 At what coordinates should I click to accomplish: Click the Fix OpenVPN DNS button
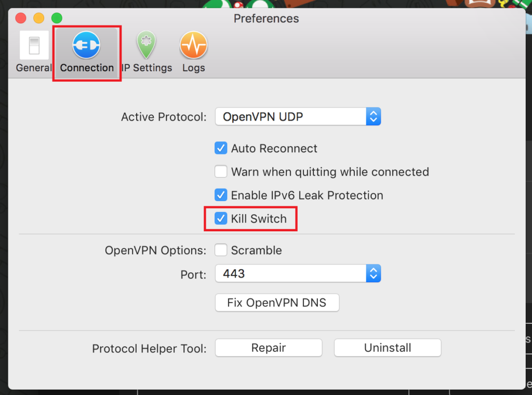click(x=277, y=302)
